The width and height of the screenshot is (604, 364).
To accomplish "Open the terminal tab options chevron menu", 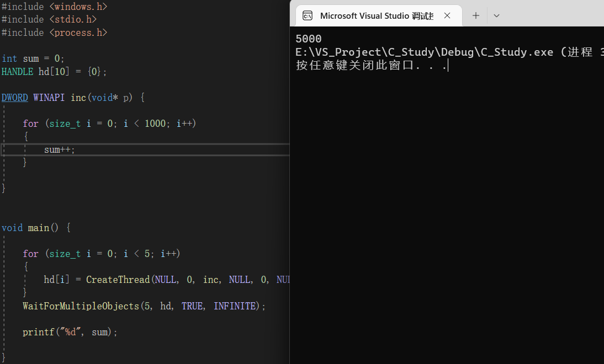I will [x=496, y=15].
